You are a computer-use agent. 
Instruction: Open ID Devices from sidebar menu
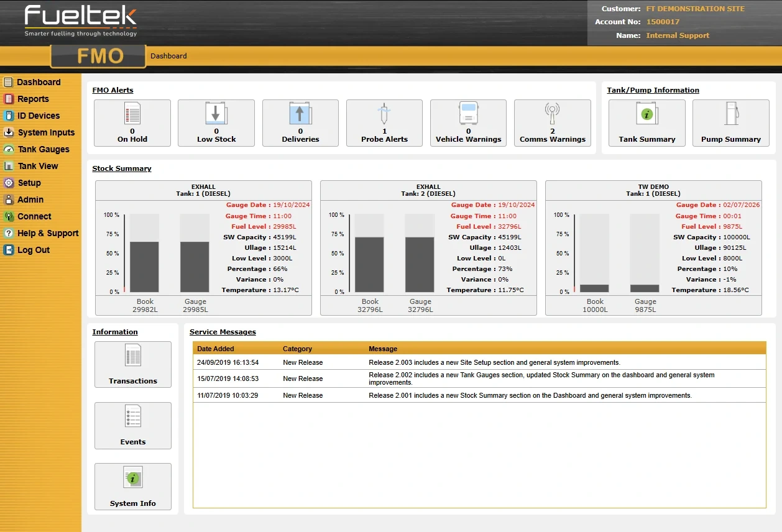click(x=39, y=116)
